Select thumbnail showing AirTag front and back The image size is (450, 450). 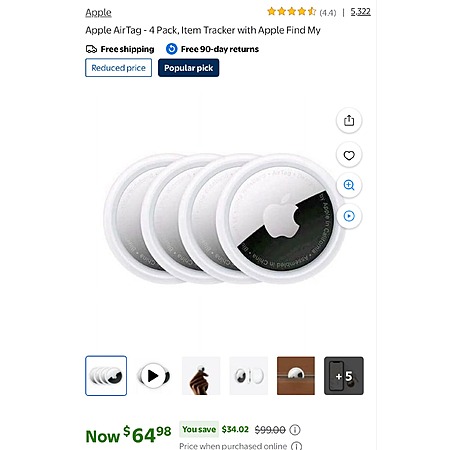tap(248, 376)
